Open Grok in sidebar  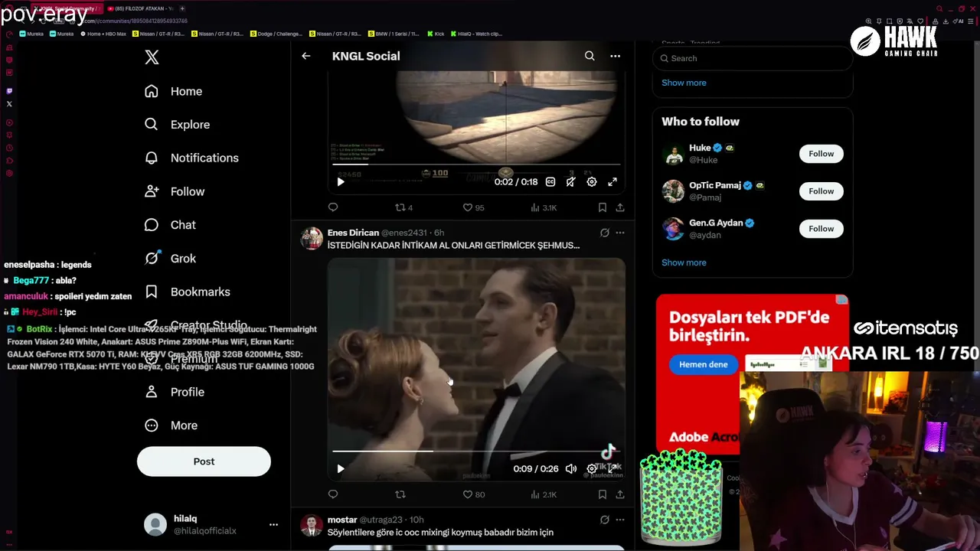[170, 259]
